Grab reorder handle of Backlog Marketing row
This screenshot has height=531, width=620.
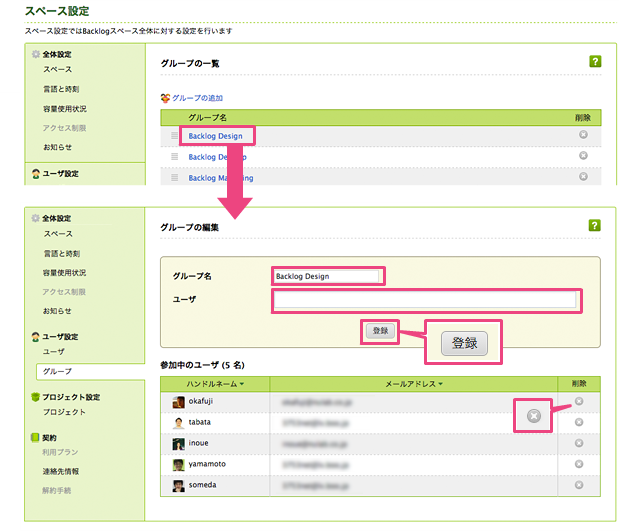coord(174,178)
